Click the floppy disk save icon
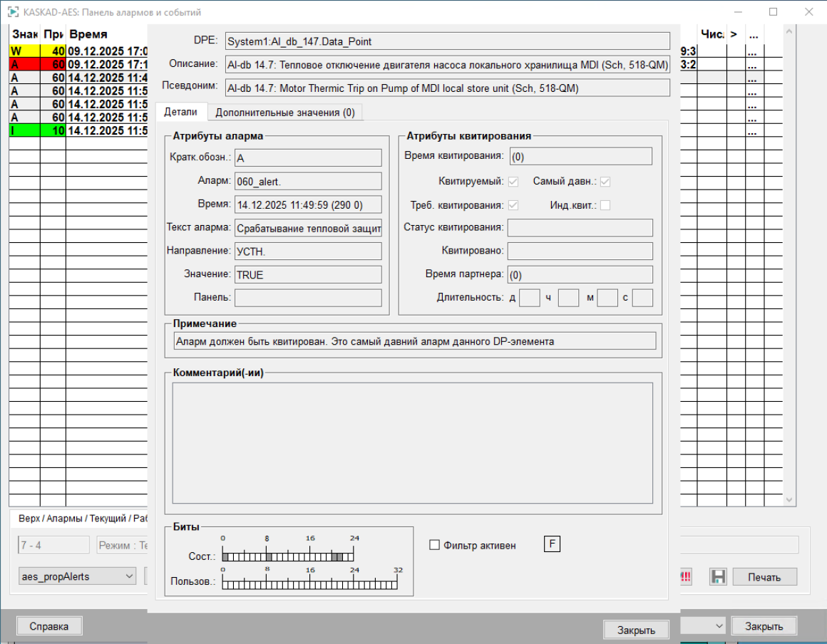The image size is (827, 644). [717, 577]
